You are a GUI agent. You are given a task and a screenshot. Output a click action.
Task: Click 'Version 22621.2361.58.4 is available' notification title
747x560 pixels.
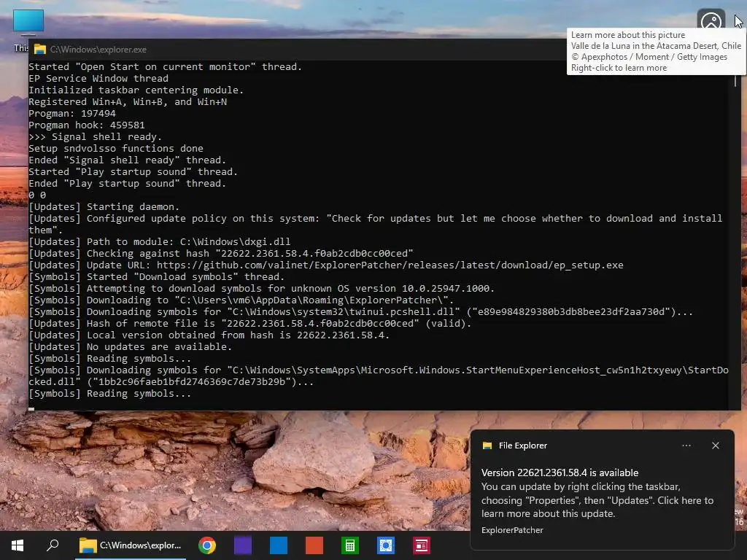(x=560, y=472)
